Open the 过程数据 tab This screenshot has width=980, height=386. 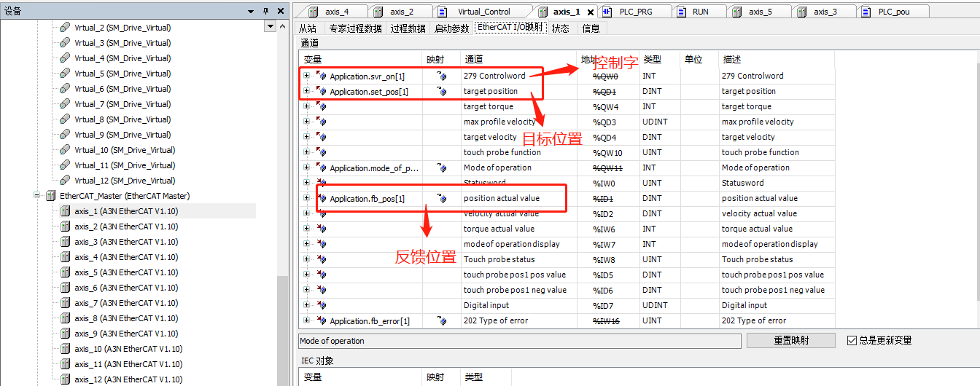tap(408, 28)
